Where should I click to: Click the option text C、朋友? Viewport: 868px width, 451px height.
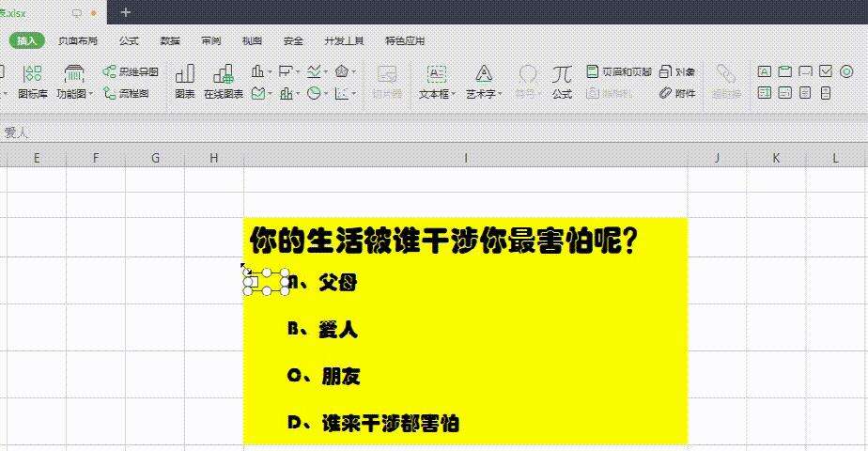coord(324,376)
